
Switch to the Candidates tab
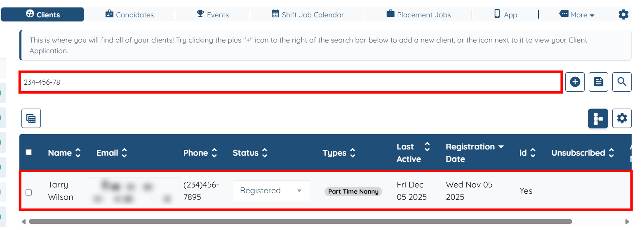click(x=129, y=15)
